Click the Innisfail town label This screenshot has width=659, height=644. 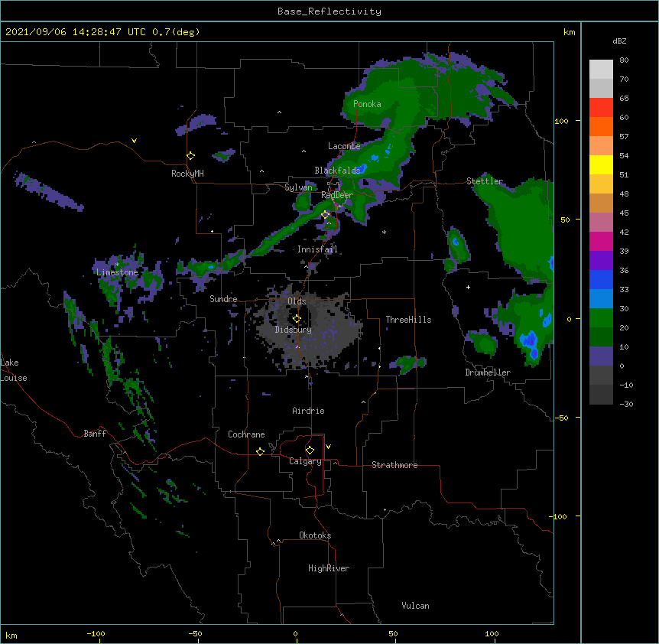tap(317, 249)
